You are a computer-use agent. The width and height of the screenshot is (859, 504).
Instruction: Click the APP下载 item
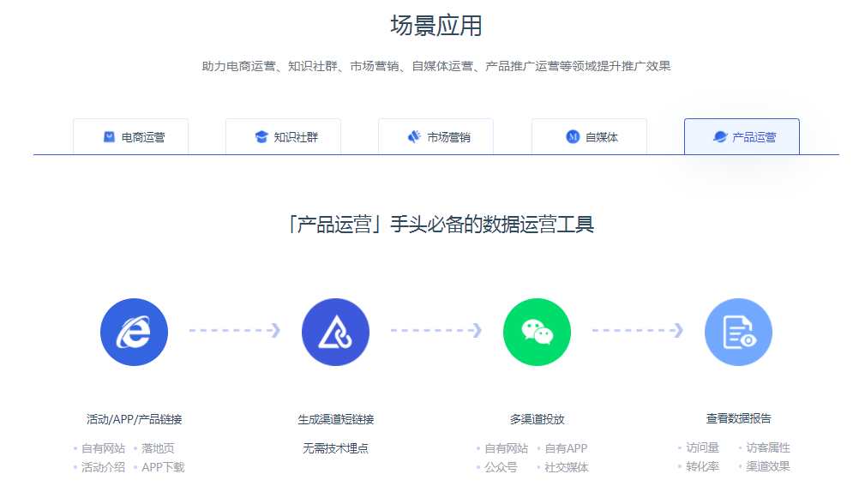(163, 467)
